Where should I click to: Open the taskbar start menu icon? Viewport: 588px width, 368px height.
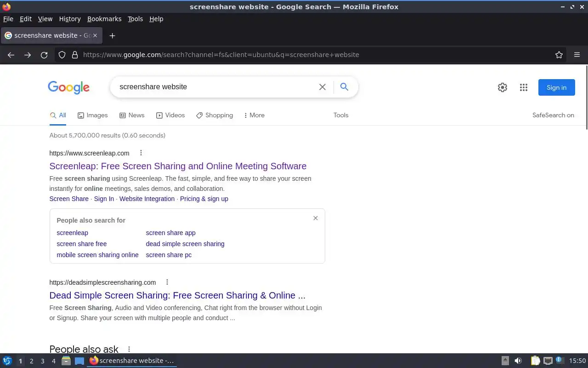point(7,361)
